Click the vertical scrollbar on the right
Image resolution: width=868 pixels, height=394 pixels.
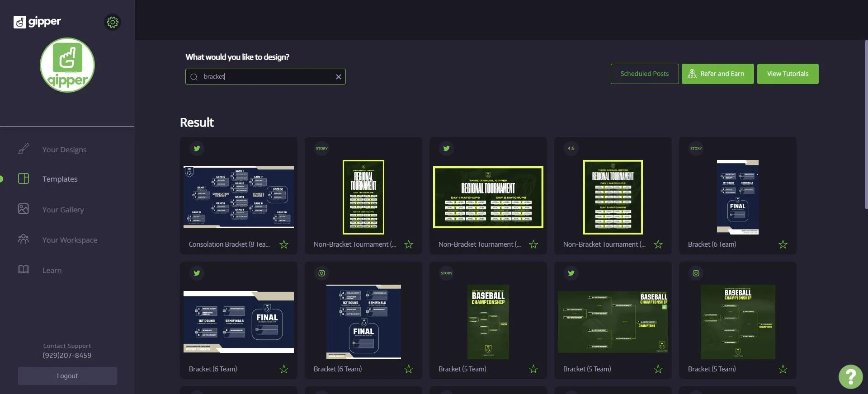866,124
